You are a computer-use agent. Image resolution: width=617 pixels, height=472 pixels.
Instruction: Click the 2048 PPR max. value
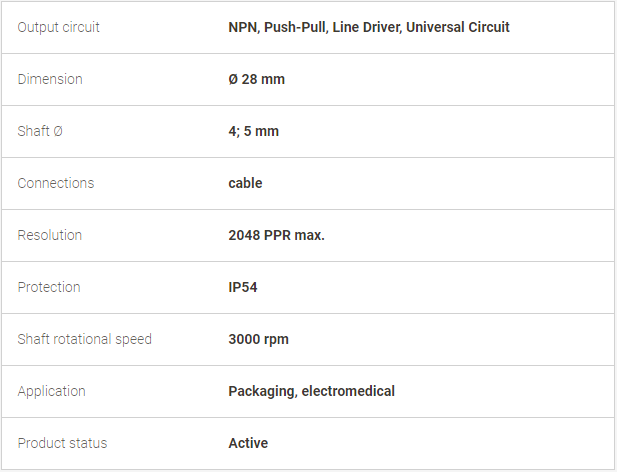click(x=276, y=235)
